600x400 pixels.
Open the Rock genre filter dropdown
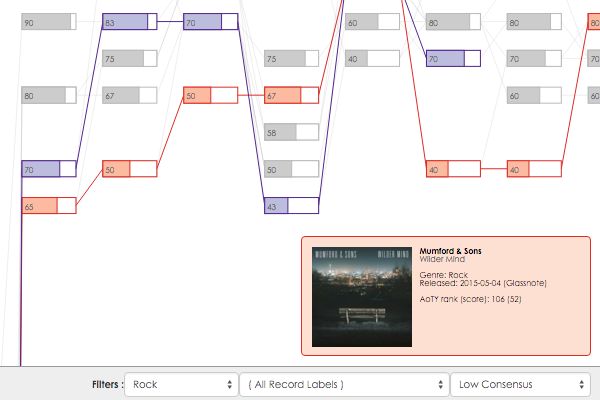tap(181, 384)
